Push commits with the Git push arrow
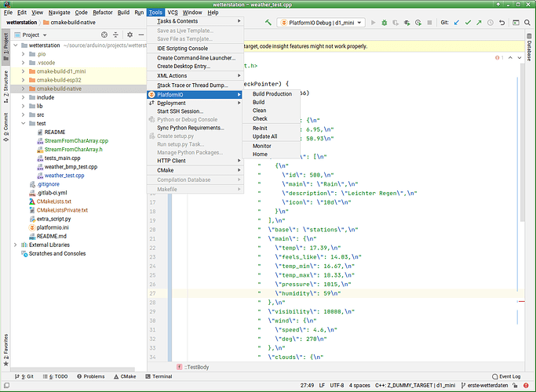 (479, 23)
